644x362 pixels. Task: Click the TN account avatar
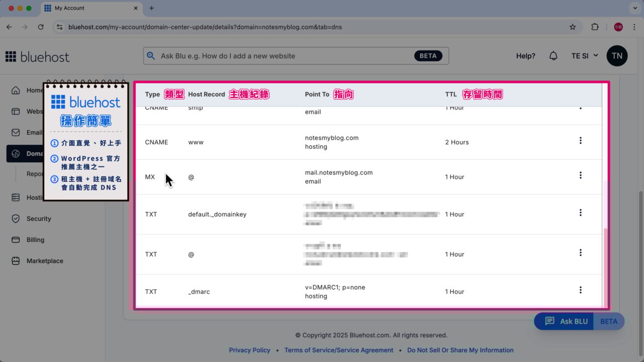[617, 56]
